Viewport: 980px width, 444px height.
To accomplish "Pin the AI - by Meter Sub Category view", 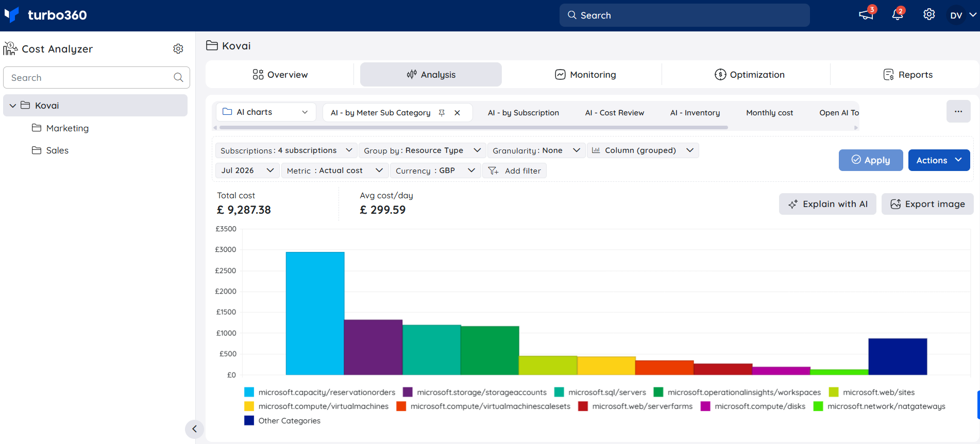I will (x=442, y=113).
